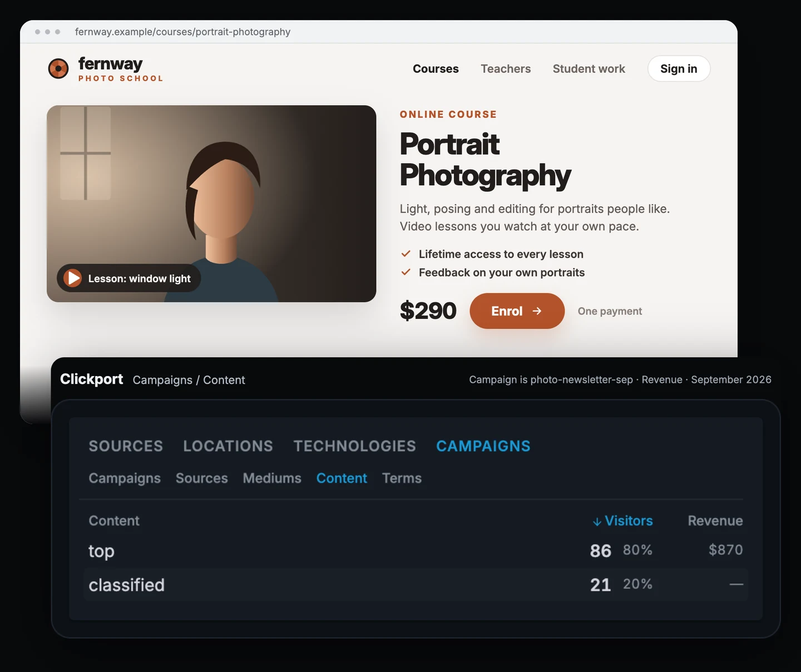This screenshot has height=672, width=801.
Task: Select the 'classified' content row
Action: (x=416, y=585)
